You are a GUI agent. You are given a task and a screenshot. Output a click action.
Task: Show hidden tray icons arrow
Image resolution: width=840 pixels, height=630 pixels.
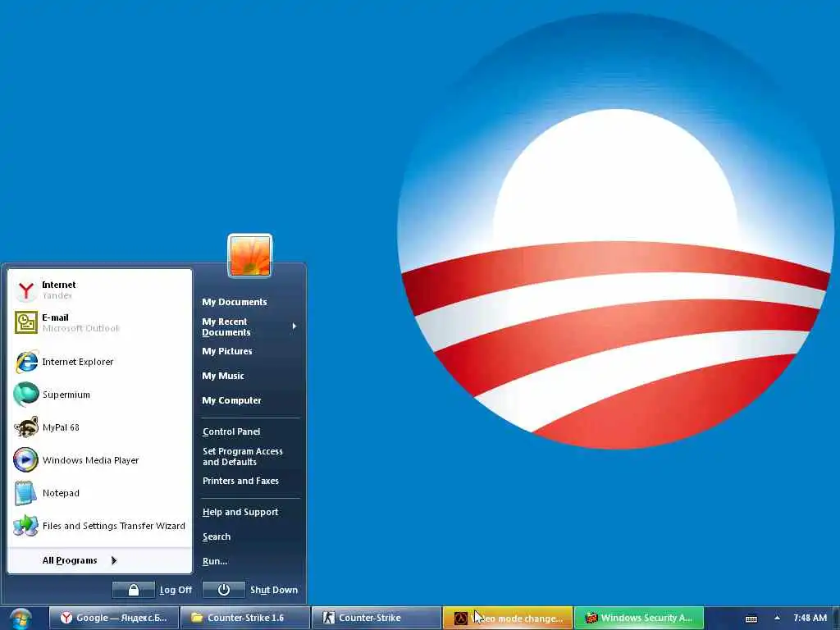click(x=778, y=619)
